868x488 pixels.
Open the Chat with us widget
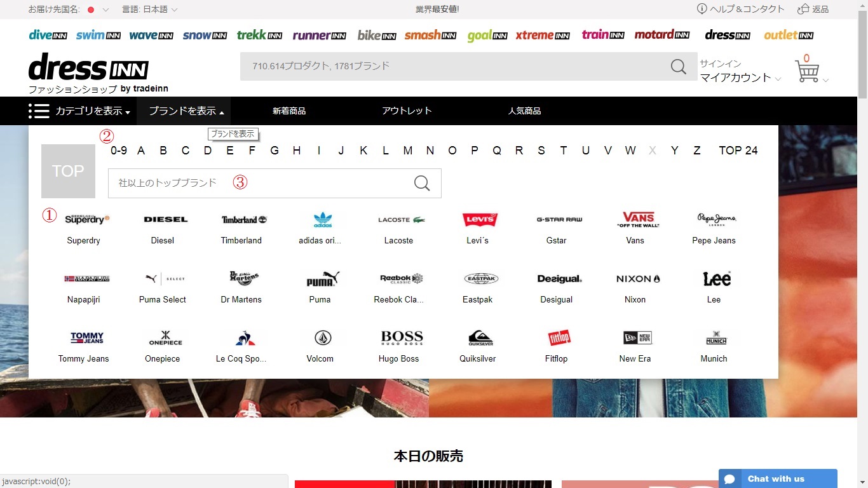(777, 478)
